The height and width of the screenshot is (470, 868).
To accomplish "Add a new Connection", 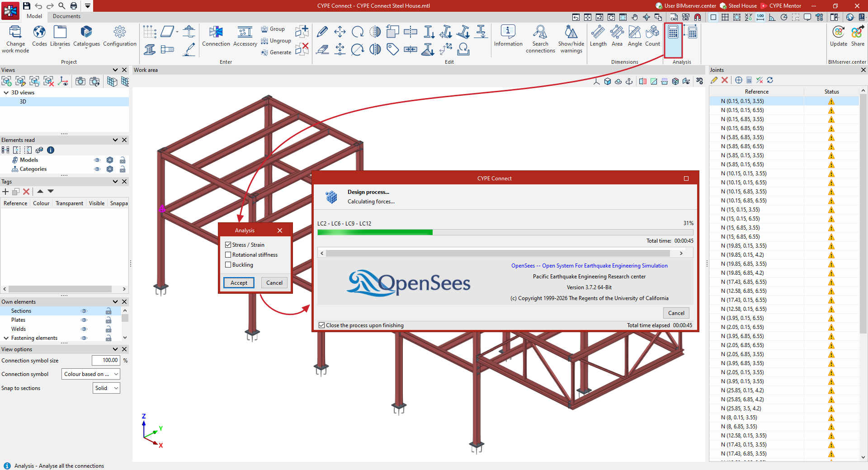I will [216, 36].
